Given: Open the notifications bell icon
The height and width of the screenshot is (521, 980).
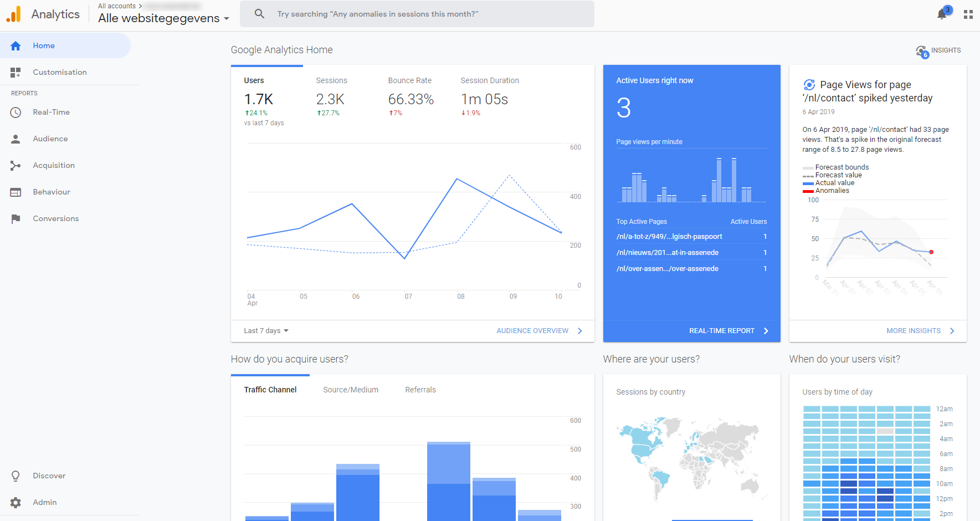Looking at the screenshot, I should pyautogui.click(x=942, y=14).
